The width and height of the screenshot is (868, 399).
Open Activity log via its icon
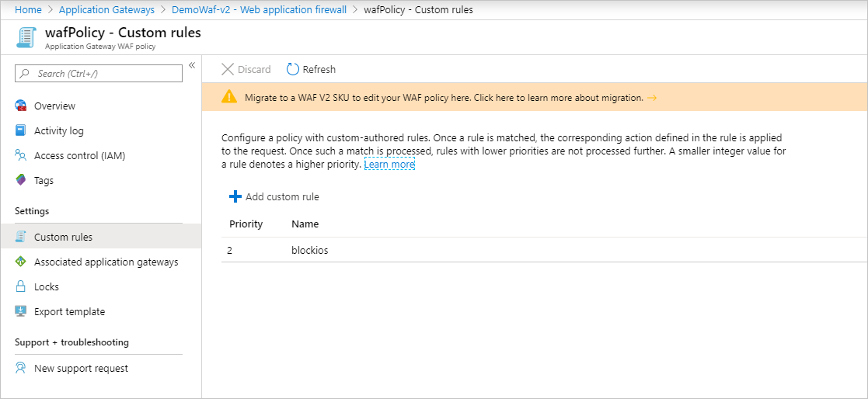point(21,130)
